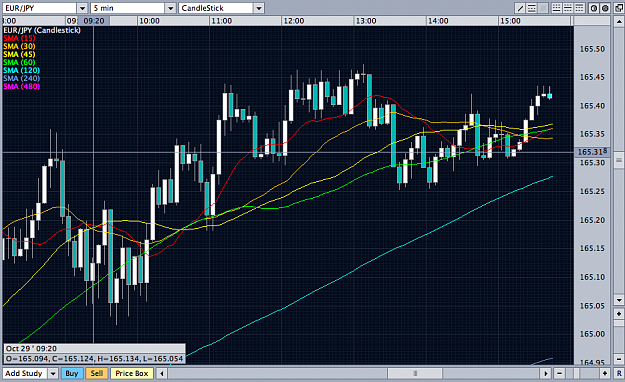Click the grid icon with solid middle line

tap(568, 8)
